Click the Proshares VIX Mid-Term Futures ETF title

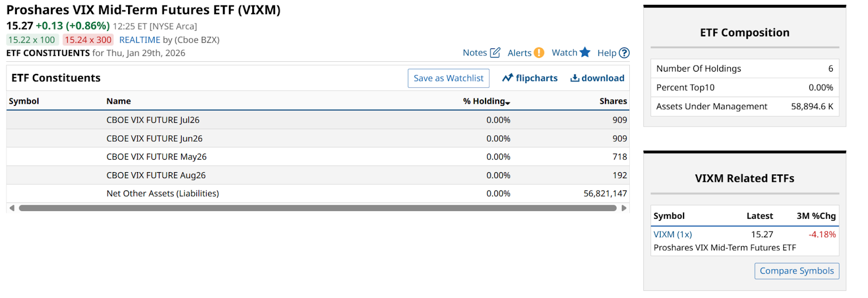click(143, 10)
